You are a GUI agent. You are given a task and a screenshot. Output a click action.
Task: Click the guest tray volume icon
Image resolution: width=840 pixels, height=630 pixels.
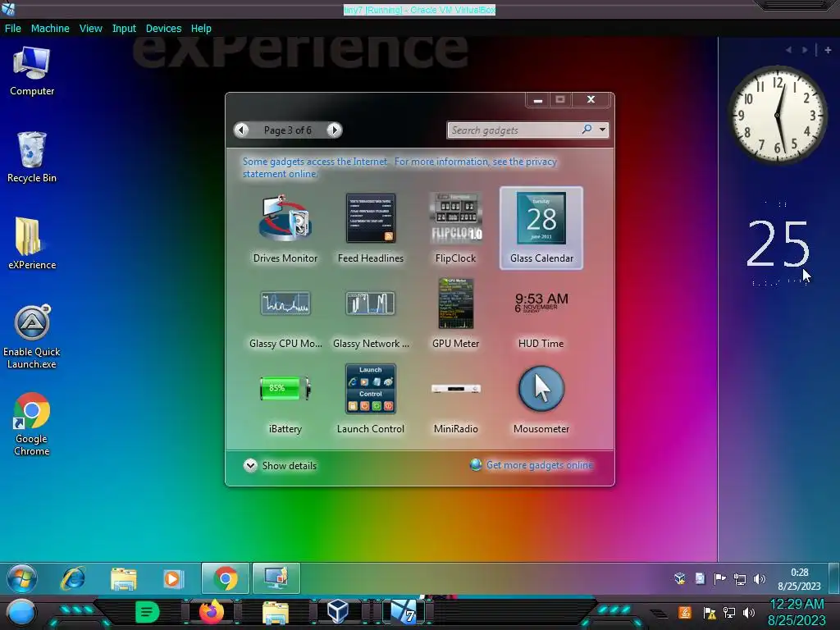click(759, 579)
